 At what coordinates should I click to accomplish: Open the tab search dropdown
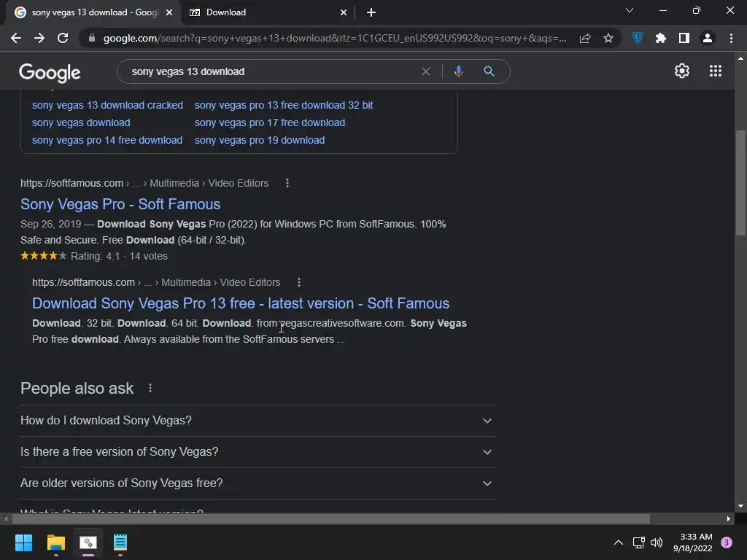tap(630, 10)
